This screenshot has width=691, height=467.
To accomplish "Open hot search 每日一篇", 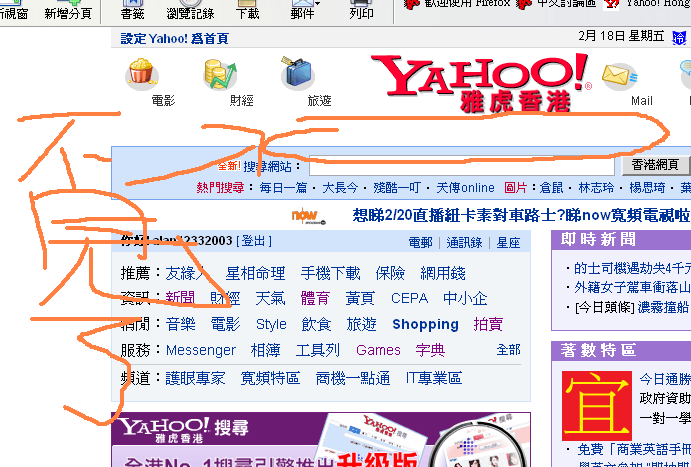I will pyautogui.click(x=283, y=188).
